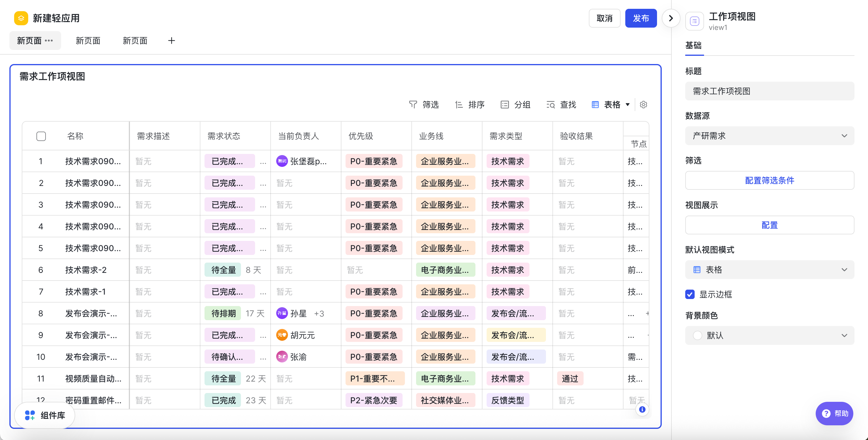
Task: Add a new page with plus icon
Action: (x=172, y=41)
